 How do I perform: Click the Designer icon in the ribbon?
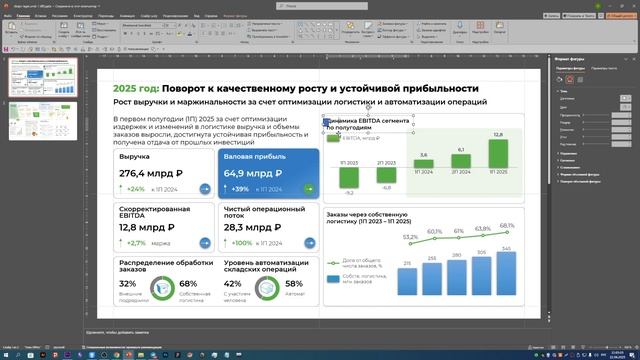(x=500, y=28)
